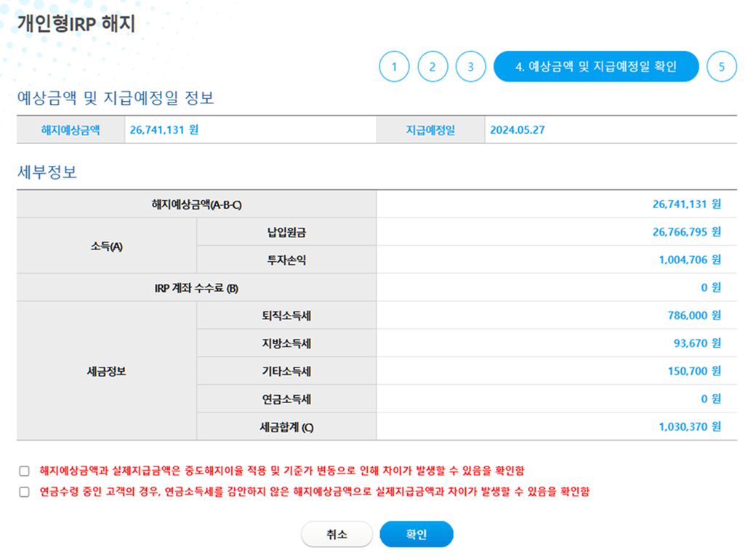Click the 투자손익 amount 1,004,706 원
Viewport: 756px width, 558px height.
click(x=690, y=260)
